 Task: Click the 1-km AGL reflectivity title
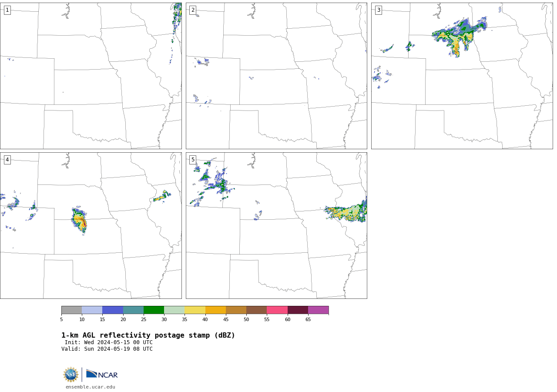(148, 335)
